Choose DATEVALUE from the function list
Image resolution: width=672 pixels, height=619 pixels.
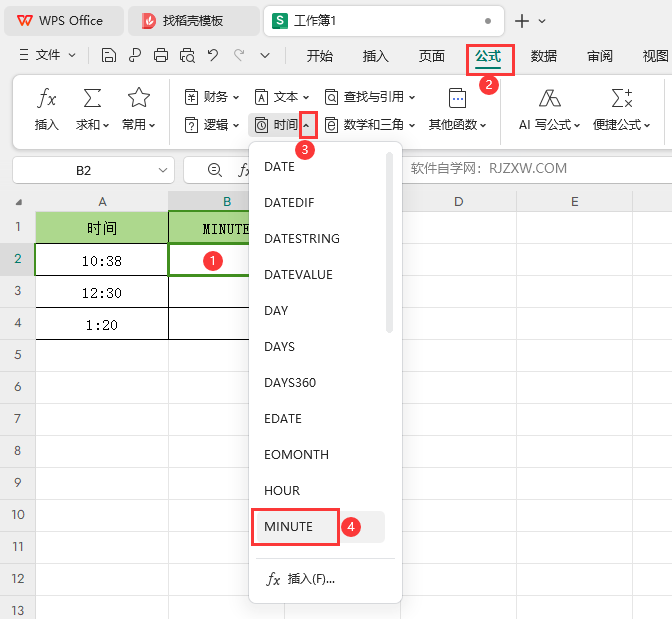pos(320,275)
